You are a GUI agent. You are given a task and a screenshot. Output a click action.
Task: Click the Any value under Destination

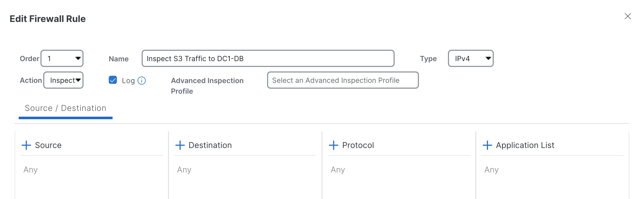184,170
